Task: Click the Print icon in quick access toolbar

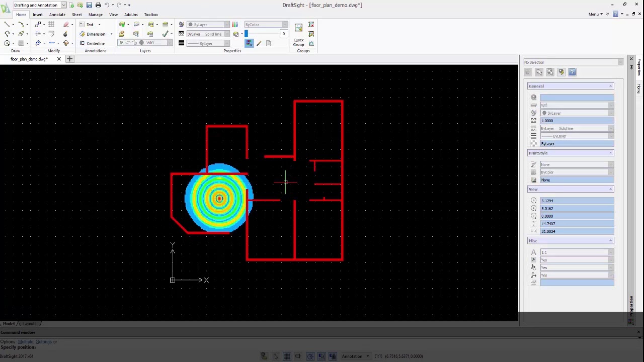Action: click(x=98, y=5)
